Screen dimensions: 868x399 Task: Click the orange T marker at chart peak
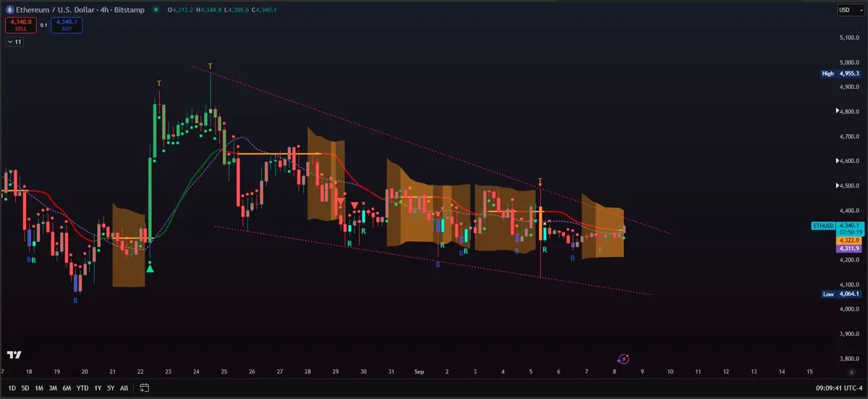(210, 67)
